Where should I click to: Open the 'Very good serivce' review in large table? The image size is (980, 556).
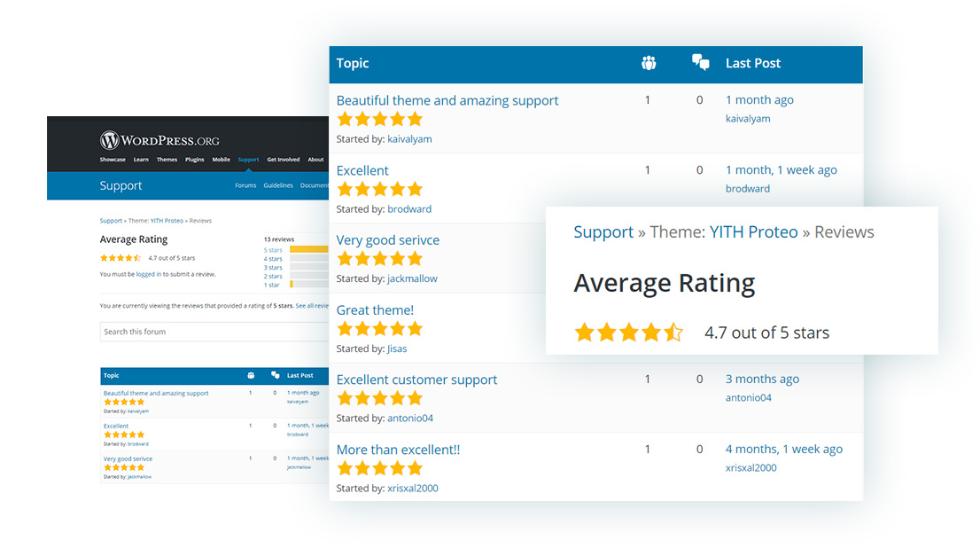pos(387,239)
